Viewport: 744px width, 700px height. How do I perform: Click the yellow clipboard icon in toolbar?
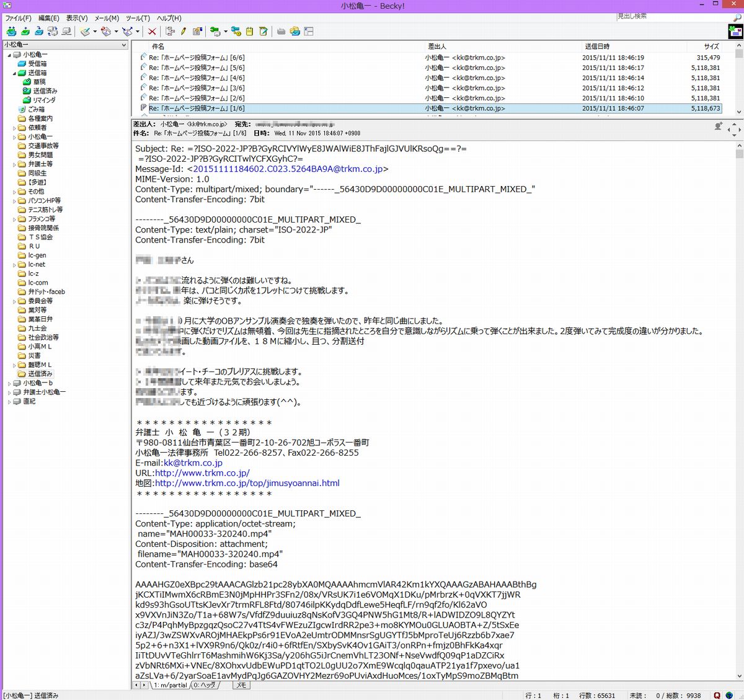249,32
